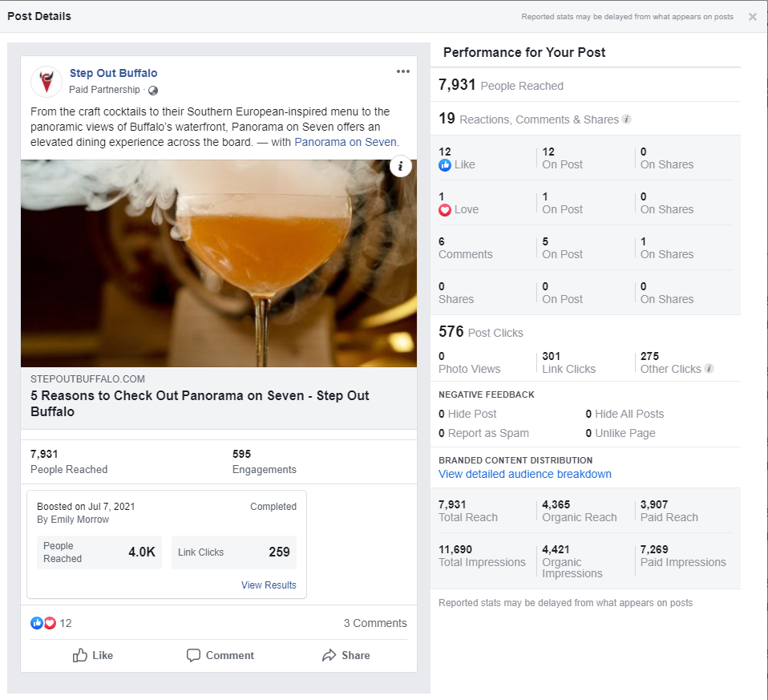Click the 0 Unlike Page entry

coord(620,433)
